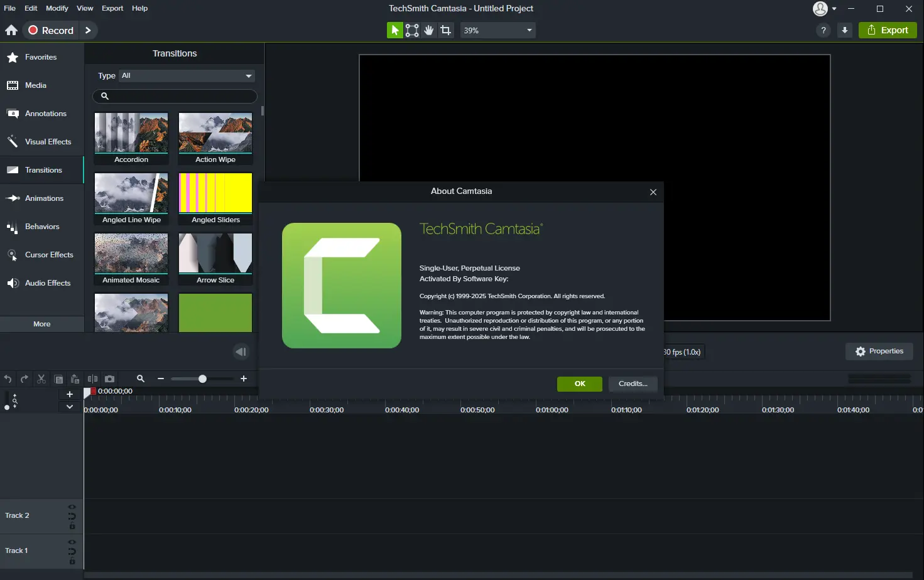The width and height of the screenshot is (924, 580).
Task: Click OK in About Camtasia dialog
Action: 580,384
